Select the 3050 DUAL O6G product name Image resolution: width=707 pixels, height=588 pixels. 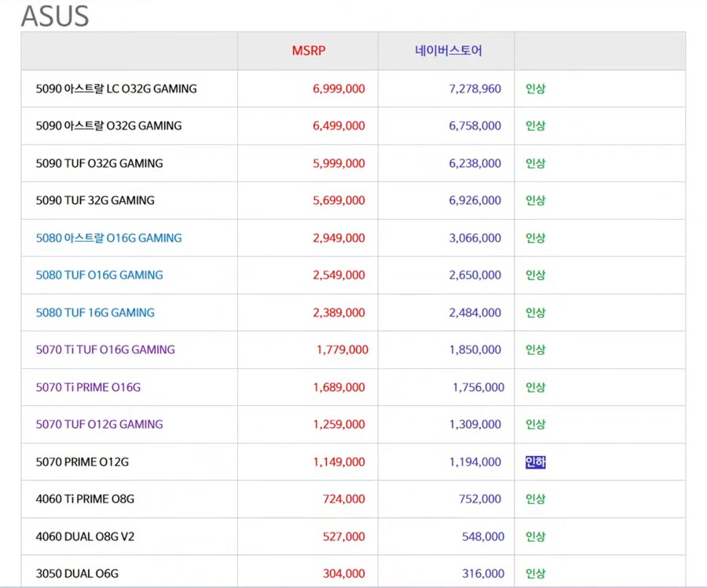[77, 574]
